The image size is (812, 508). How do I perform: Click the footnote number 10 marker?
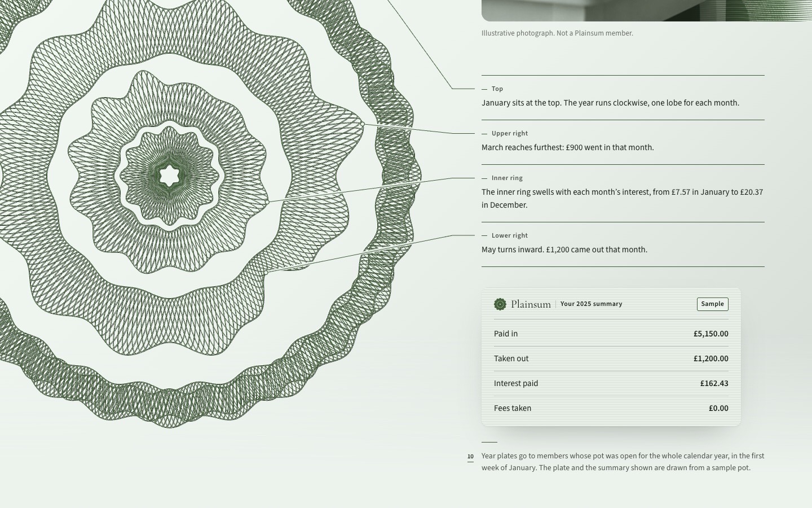470,457
